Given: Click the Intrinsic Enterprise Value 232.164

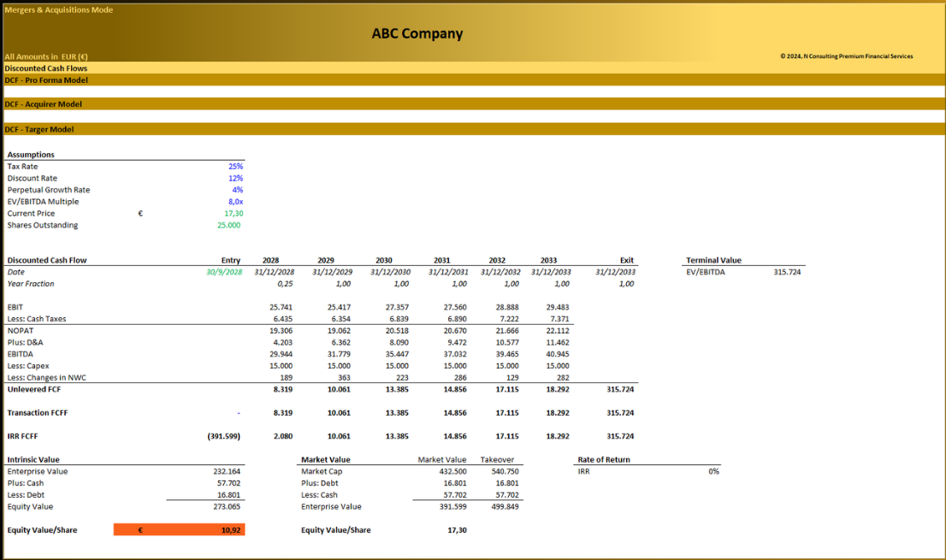Looking at the screenshot, I should click(x=227, y=471).
